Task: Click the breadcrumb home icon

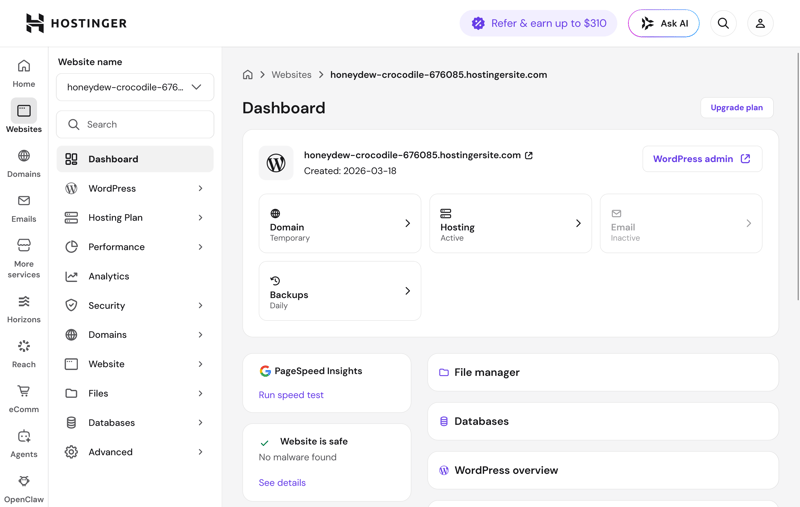Action: [247, 74]
